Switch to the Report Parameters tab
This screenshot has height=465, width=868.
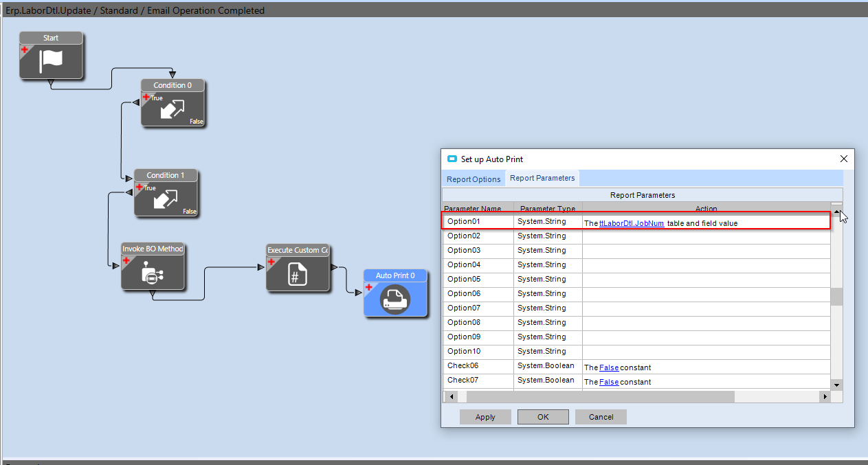542,178
